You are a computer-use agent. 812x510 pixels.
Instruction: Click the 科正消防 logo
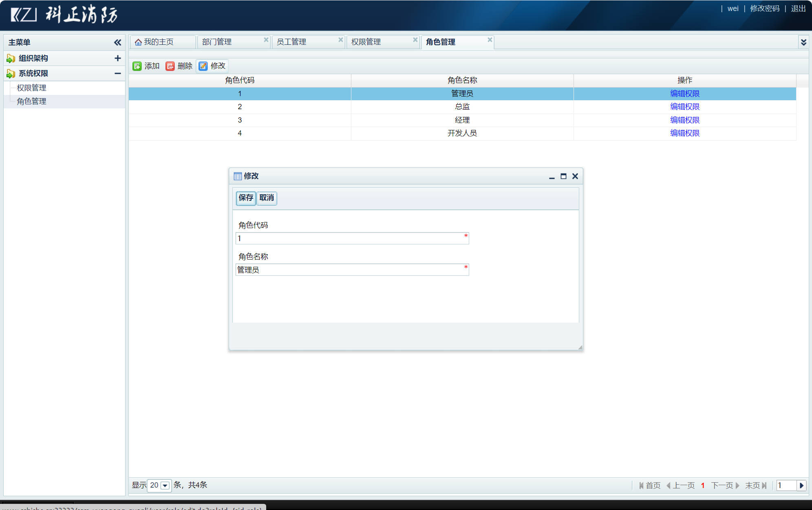tap(63, 14)
